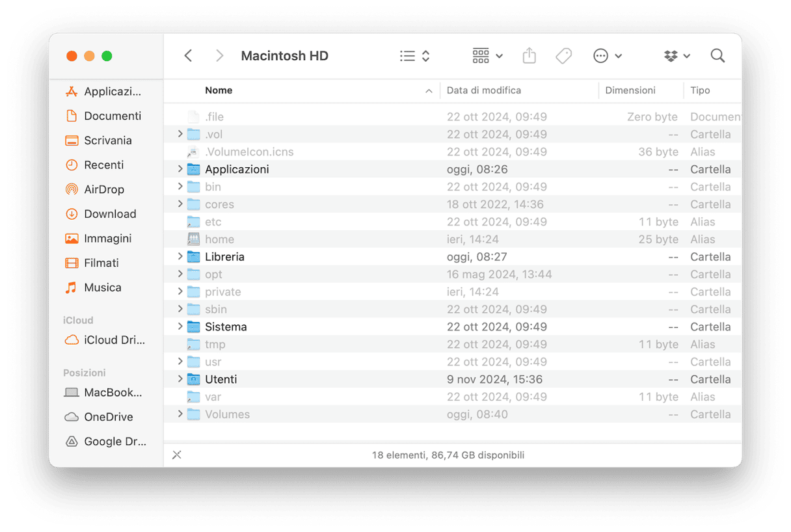Click the sbin folder icon
Screen dimensions: 791x532
tap(193, 310)
